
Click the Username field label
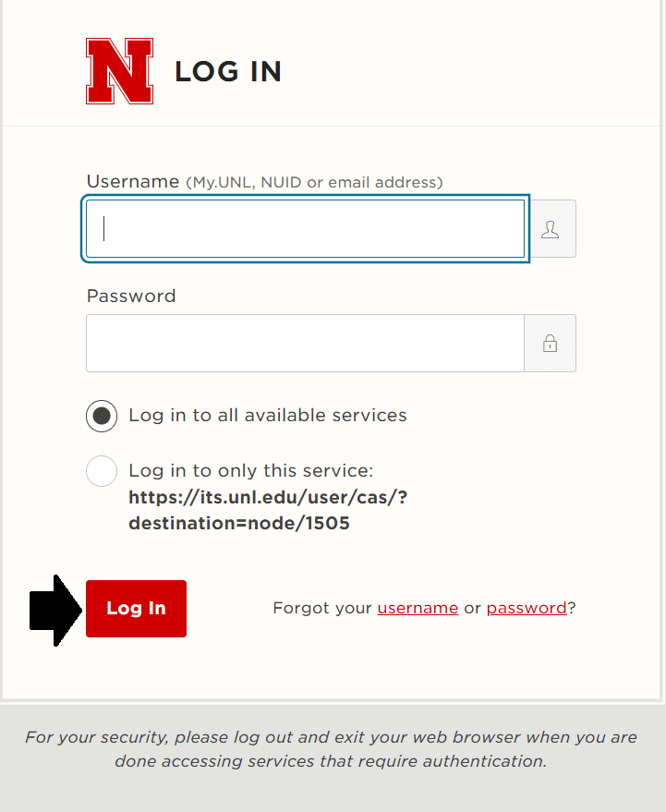pyautogui.click(x=133, y=181)
